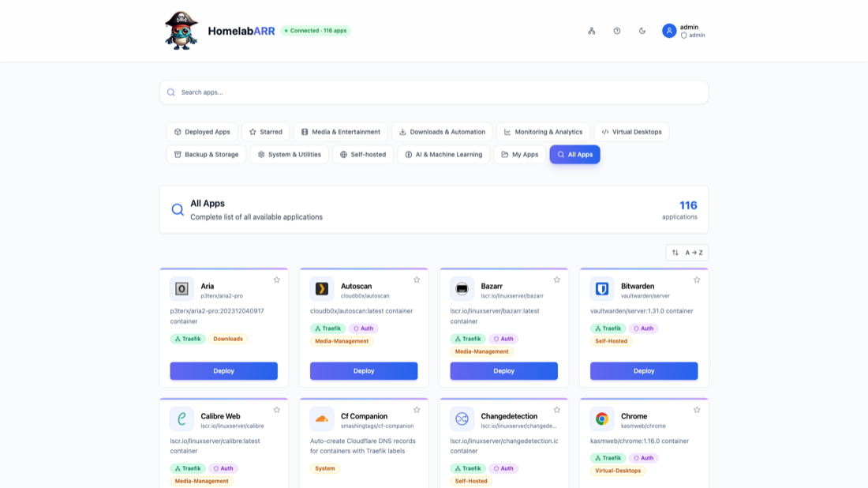Image resolution: width=868 pixels, height=488 pixels.
Task: Click the All Apps section magnifier icon
Action: coord(177,209)
